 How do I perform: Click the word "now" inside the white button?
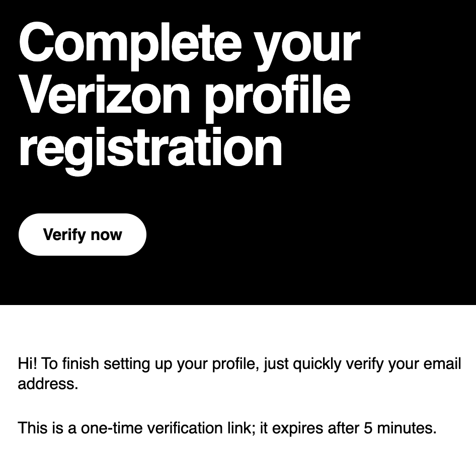[106, 235]
